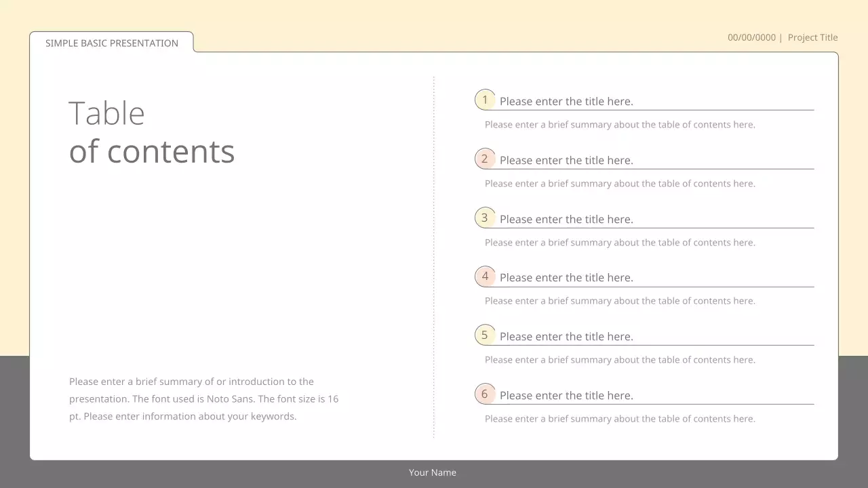Click the summary line under item 6
Viewport: 868px width, 488px height.
(619, 418)
